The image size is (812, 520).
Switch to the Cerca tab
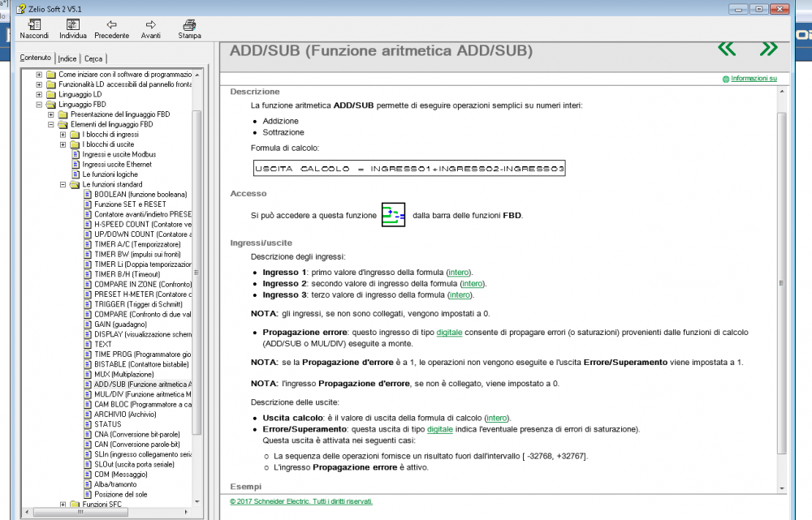(x=93, y=58)
